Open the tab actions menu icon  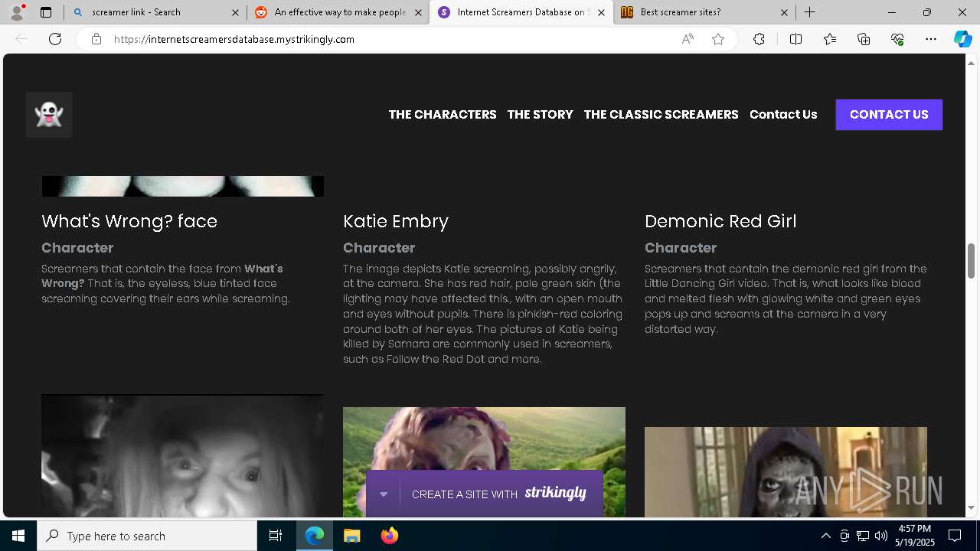point(46,12)
